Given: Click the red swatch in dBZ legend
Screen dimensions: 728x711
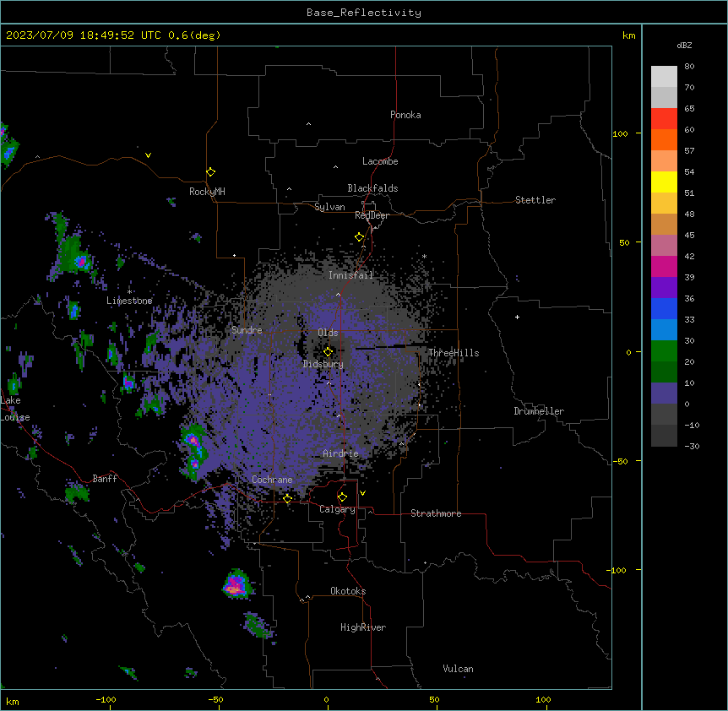Looking at the screenshot, I should [664, 119].
